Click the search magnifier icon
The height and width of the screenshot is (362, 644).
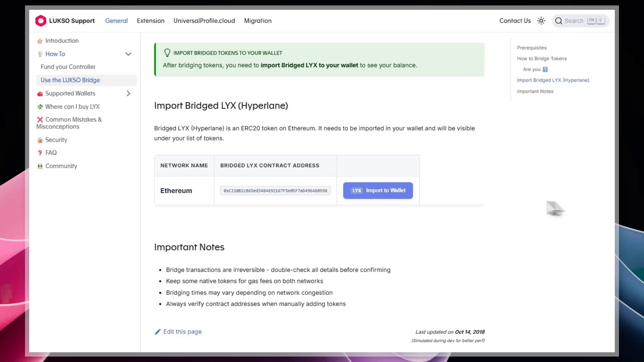558,21
